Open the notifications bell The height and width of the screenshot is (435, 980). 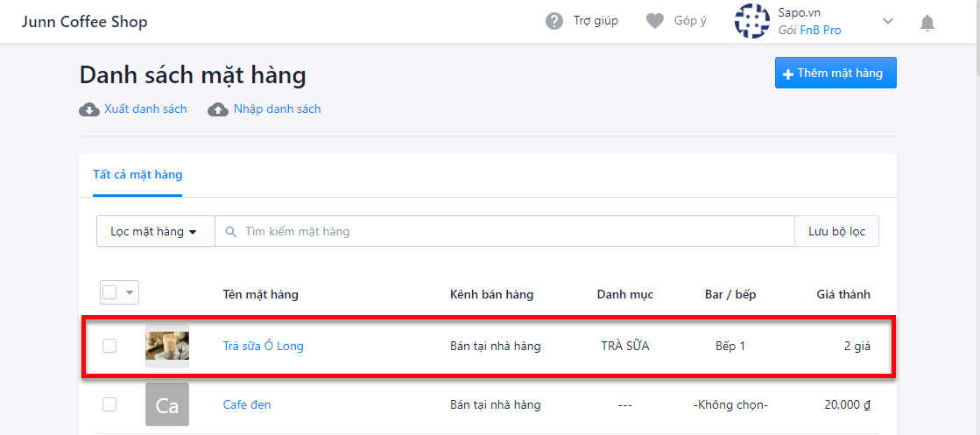927,23
